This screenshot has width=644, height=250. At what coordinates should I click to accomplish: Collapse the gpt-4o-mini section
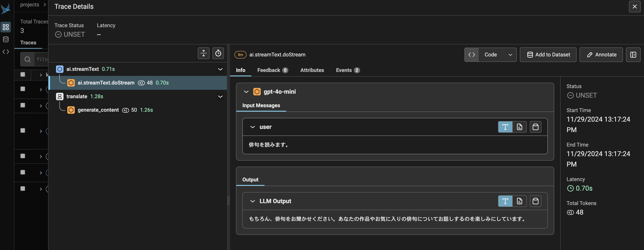(x=246, y=92)
